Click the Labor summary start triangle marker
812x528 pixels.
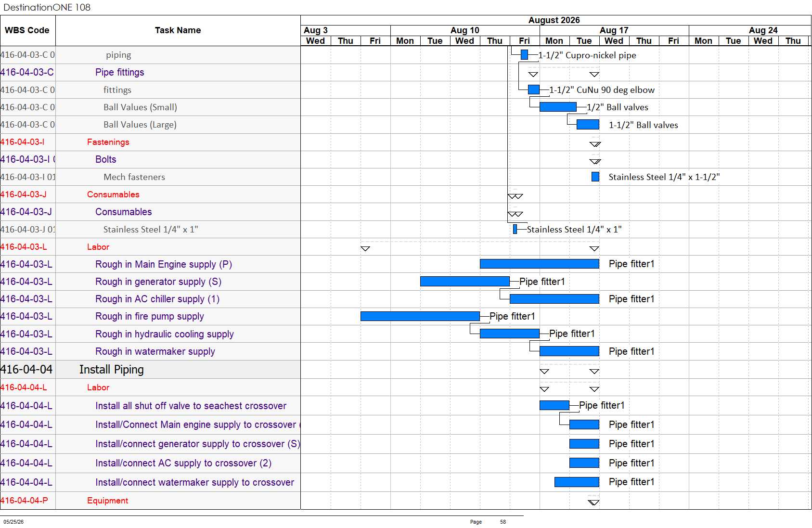tap(365, 248)
